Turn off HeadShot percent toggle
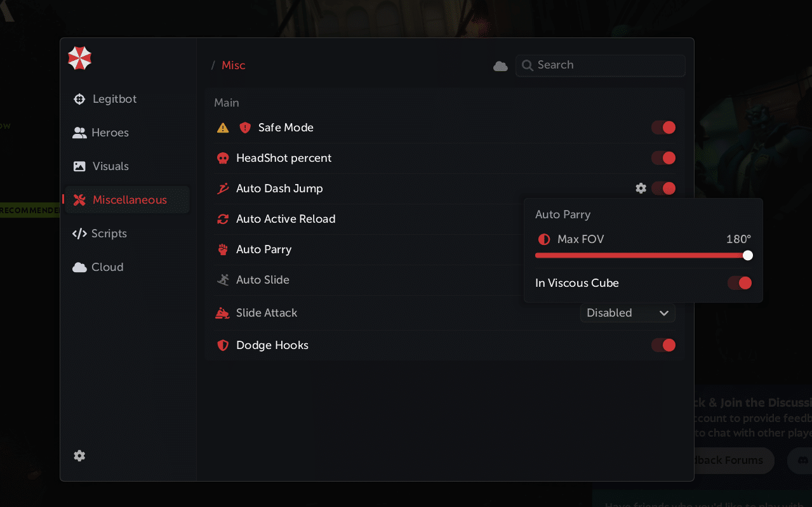812x507 pixels. [x=663, y=158]
